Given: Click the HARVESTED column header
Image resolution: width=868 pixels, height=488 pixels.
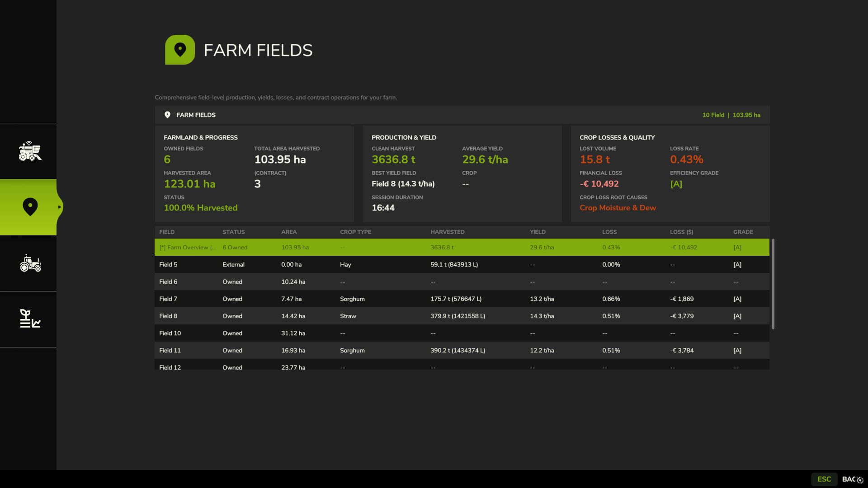Looking at the screenshot, I should pyautogui.click(x=447, y=232).
